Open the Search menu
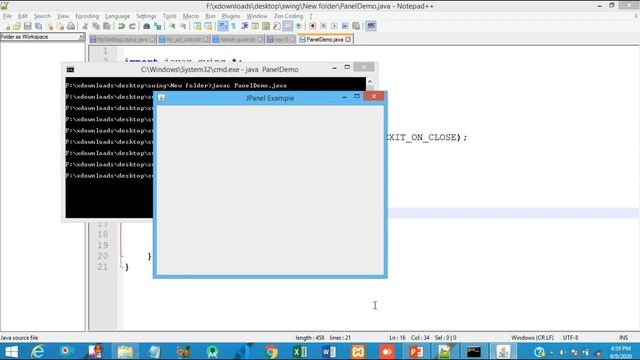The image size is (640, 360). (x=42, y=16)
